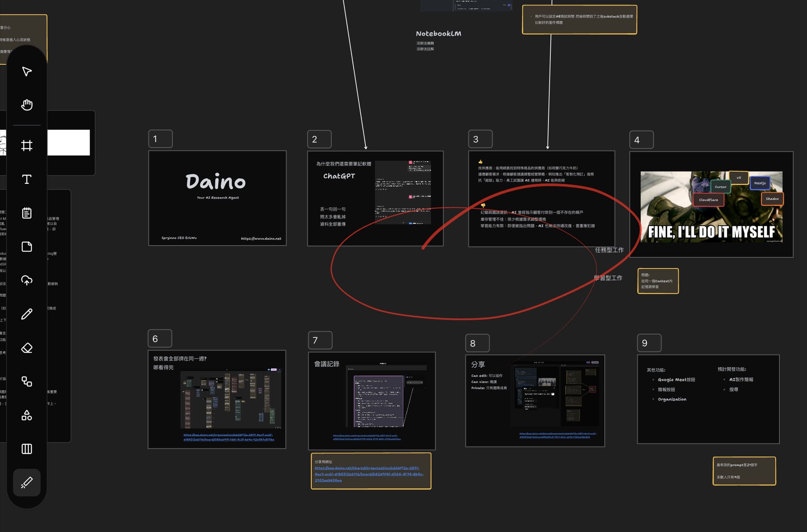Choose the eraser tool
Image resolution: width=807 pixels, height=532 pixels.
tap(27, 348)
